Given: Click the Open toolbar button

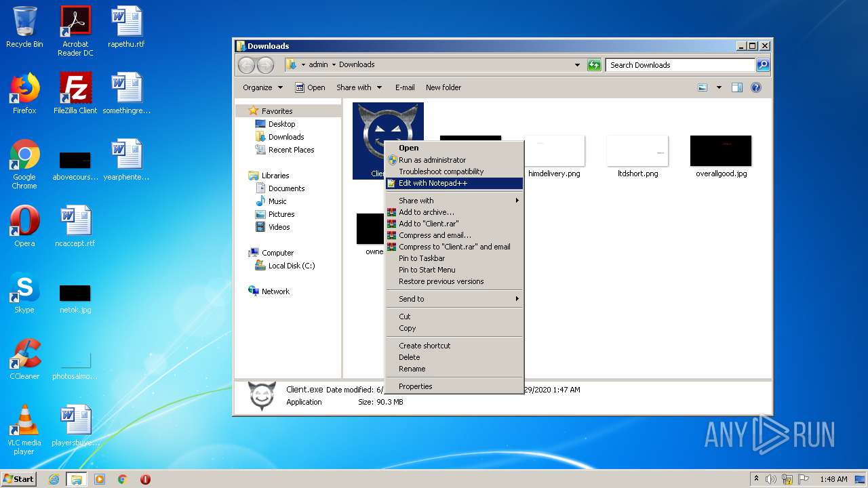Looking at the screenshot, I should [310, 87].
